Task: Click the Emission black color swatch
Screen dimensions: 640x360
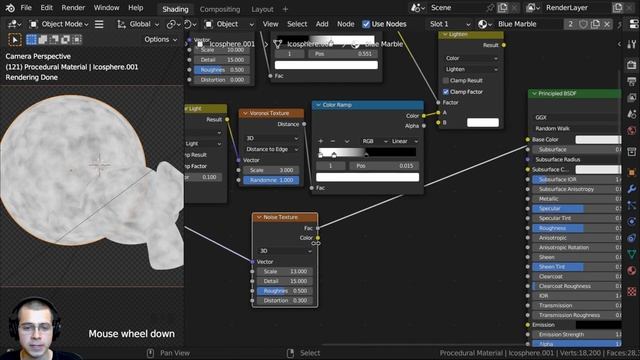Action: pos(598,325)
